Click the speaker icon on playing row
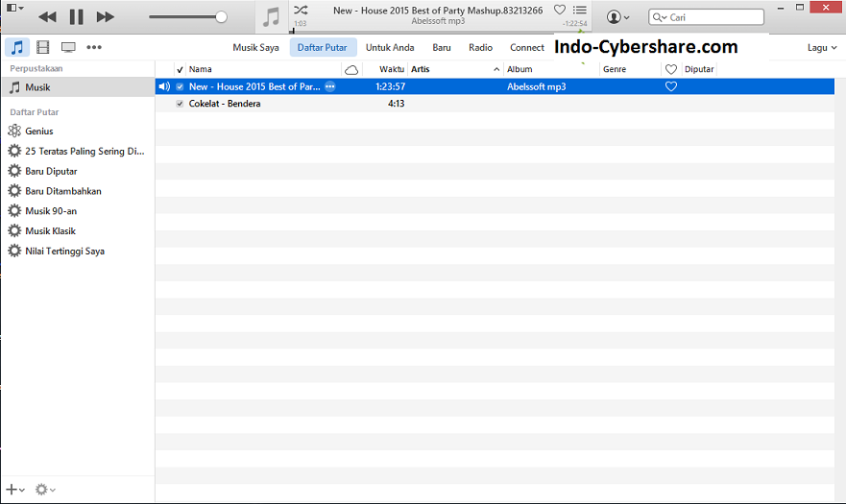Viewport: 846px width, 504px height. (164, 86)
